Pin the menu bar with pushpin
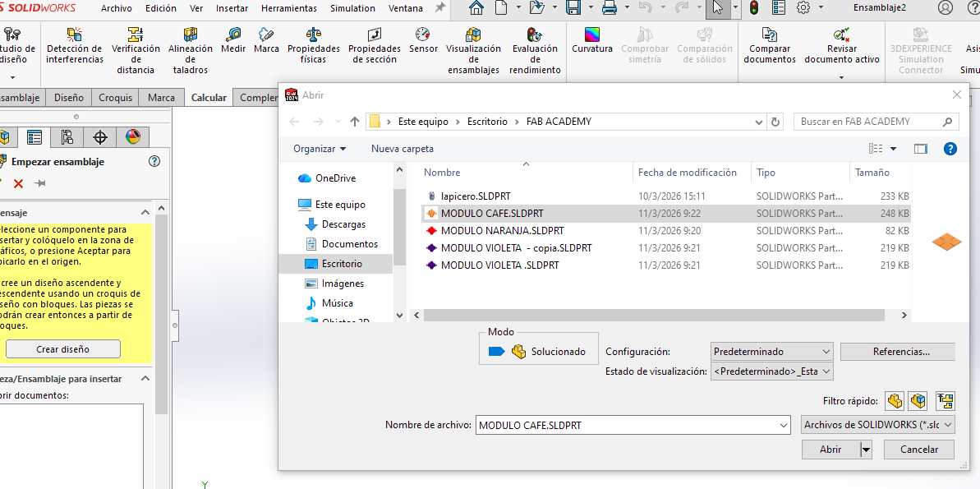 [440, 7]
